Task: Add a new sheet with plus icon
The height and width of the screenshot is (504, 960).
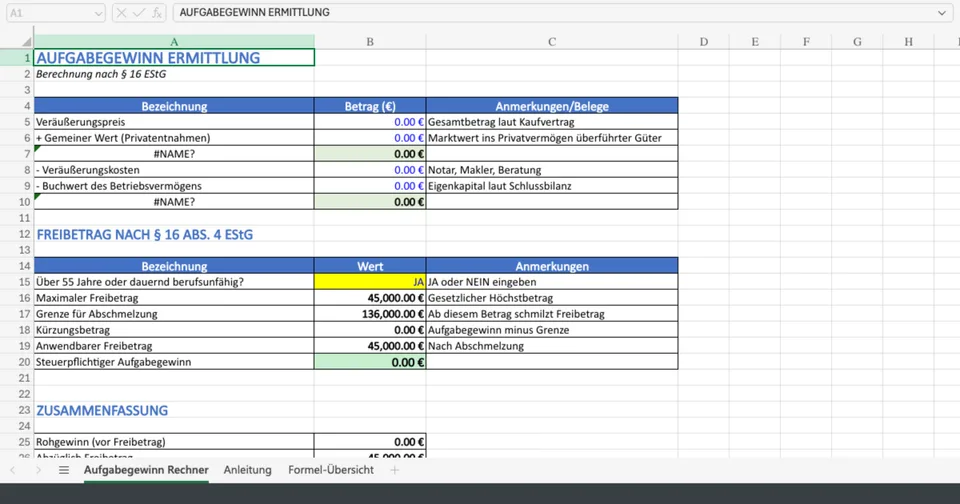Action: tap(394, 470)
